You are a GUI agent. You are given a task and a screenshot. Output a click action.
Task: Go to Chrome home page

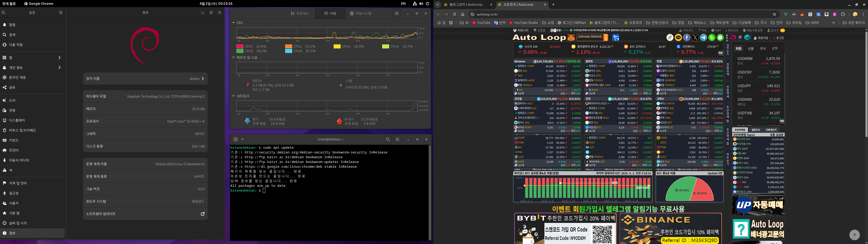coord(463,14)
